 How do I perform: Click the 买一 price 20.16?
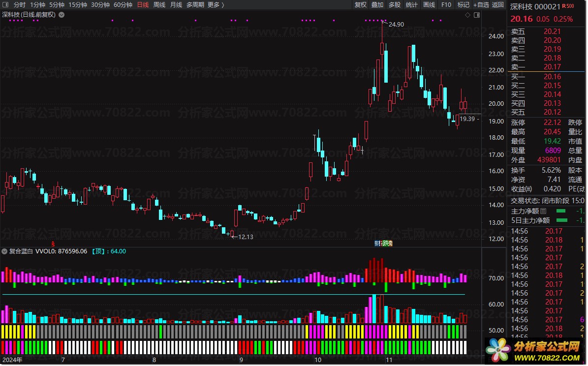[553, 77]
